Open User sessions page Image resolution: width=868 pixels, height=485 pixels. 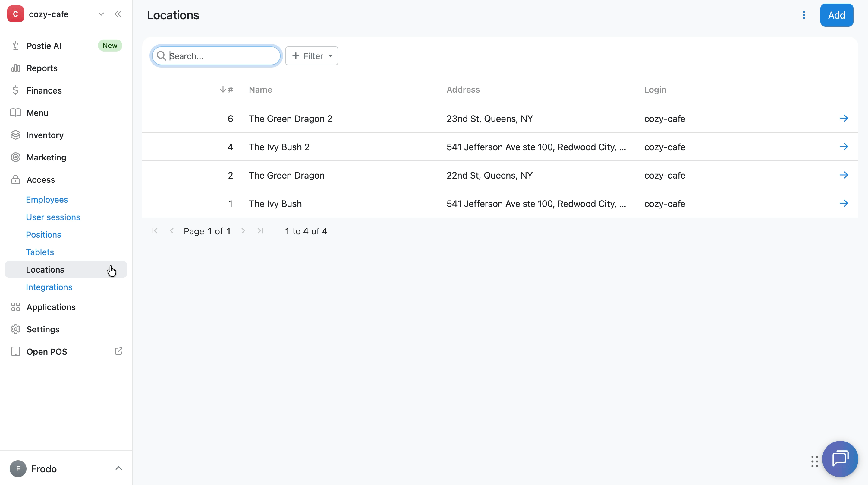(x=53, y=217)
